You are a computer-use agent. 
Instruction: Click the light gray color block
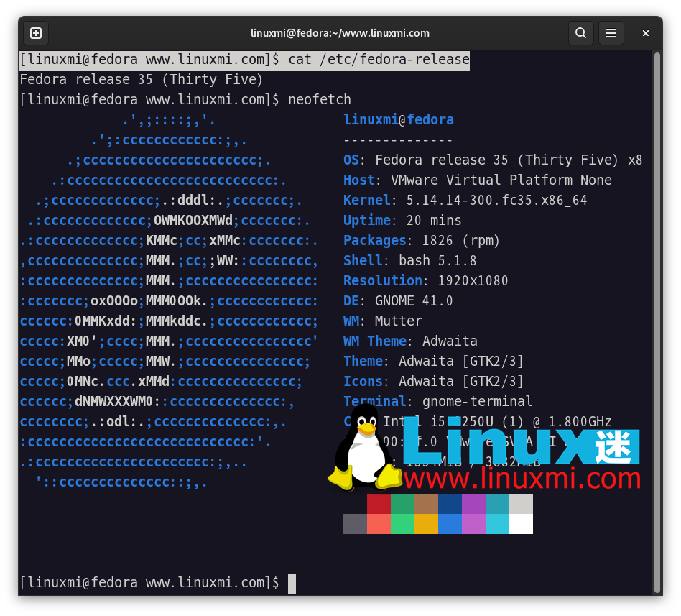tap(521, 504)
